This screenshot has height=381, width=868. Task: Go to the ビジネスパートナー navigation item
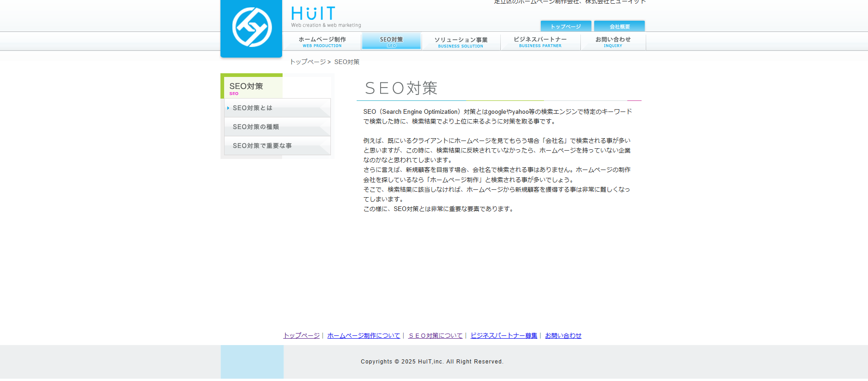click(540, 41)
